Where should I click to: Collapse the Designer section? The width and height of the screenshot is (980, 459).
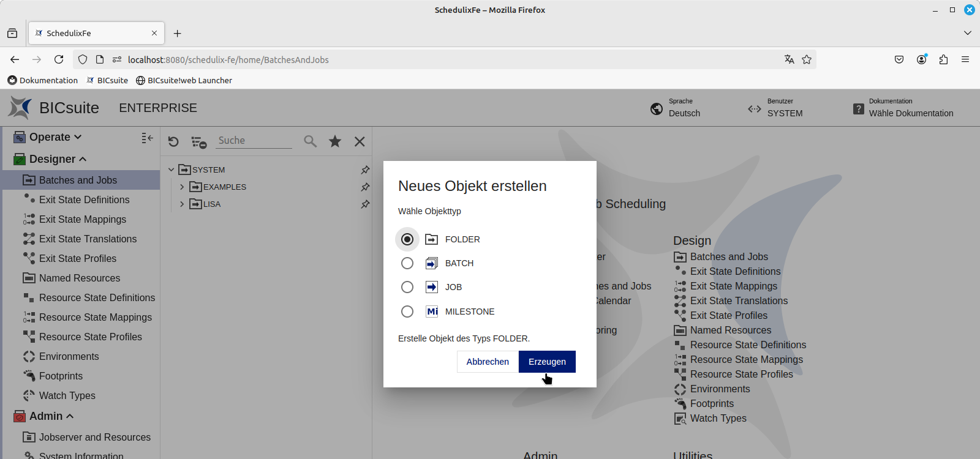[83, 159]
